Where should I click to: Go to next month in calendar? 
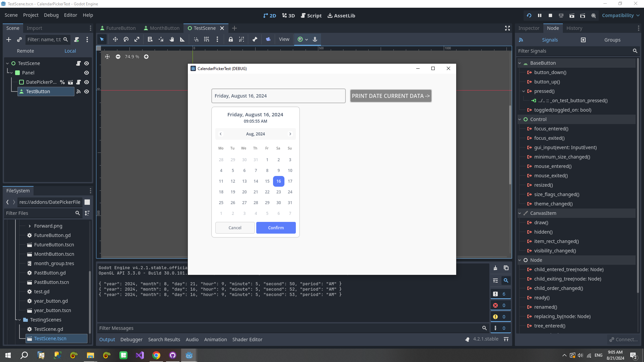tap(290, 134)
